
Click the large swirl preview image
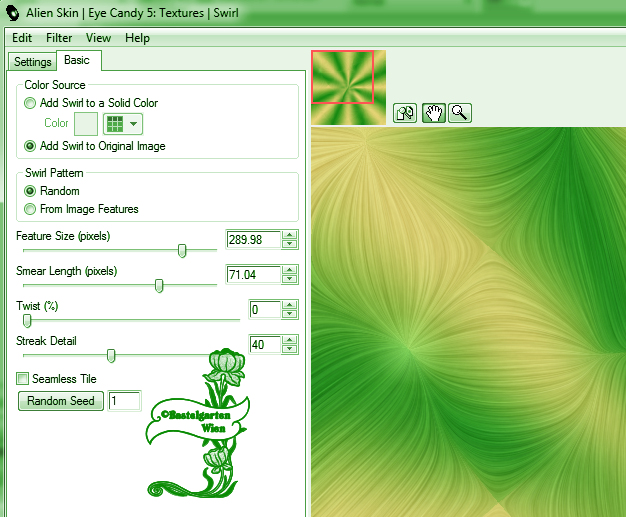[468, 322]
